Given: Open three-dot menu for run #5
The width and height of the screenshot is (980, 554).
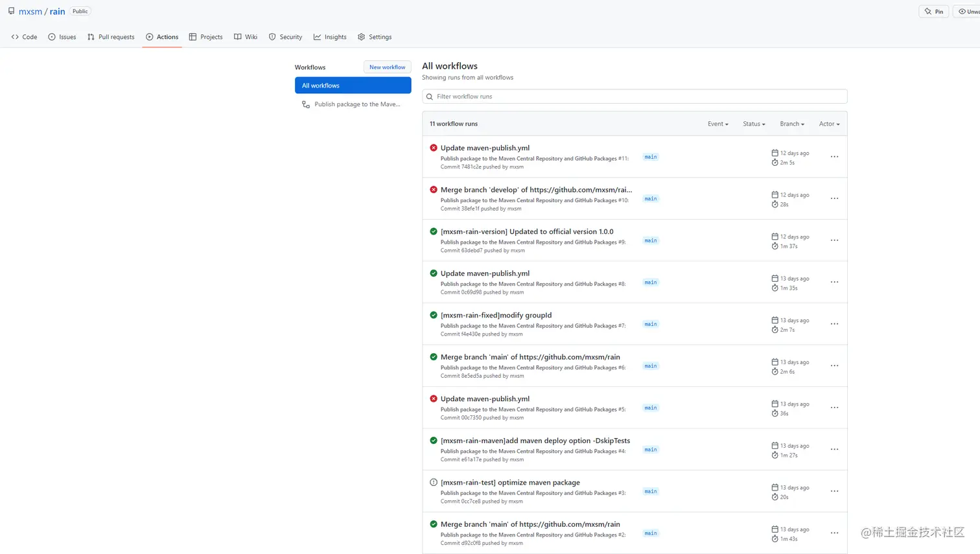Looking at the screenshot, I should pos(834,408).
